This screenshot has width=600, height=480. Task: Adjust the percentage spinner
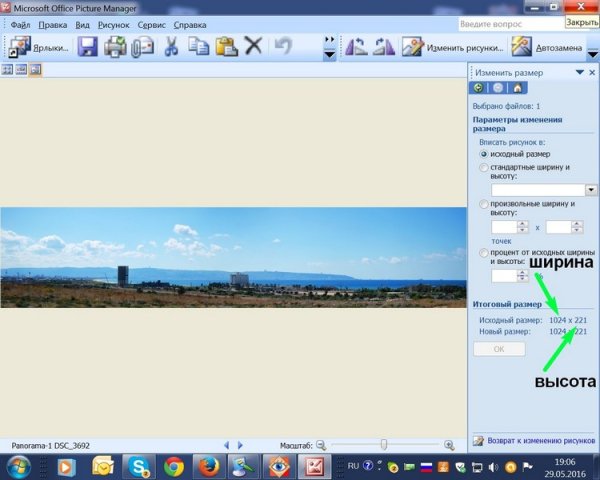pyautogui.click(x=523, y=276)
